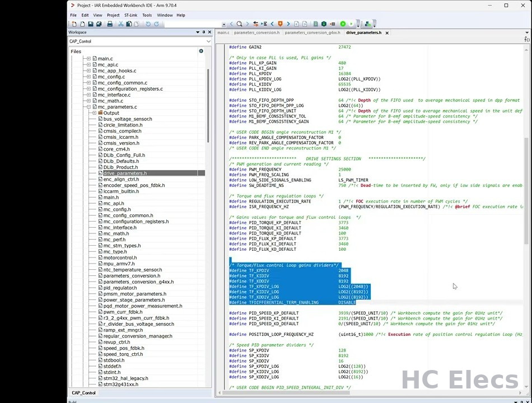Close the drive_parameters.h editor tab

point(387,33)
